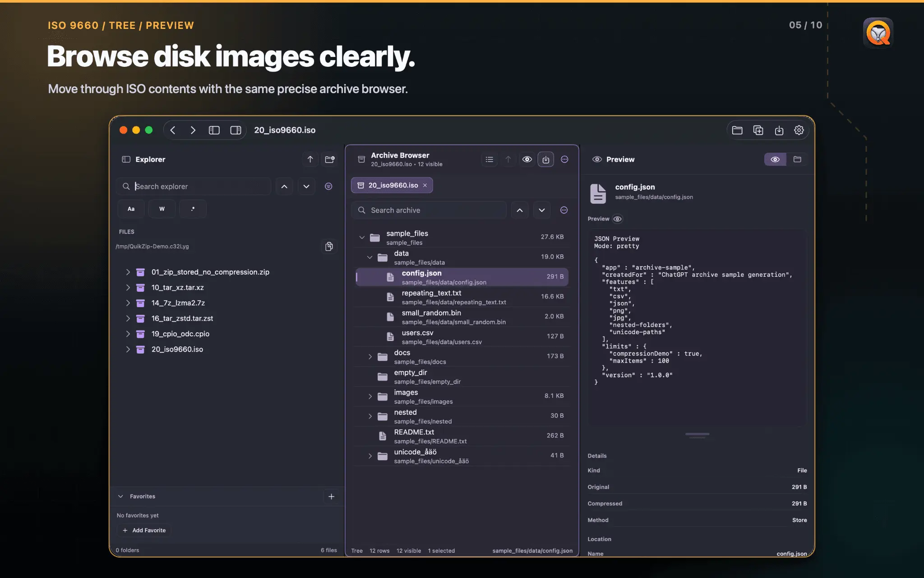Screen dimensions: 924x578
Task: Select README.txt in archive tree
Action: [x=462, y=436]
